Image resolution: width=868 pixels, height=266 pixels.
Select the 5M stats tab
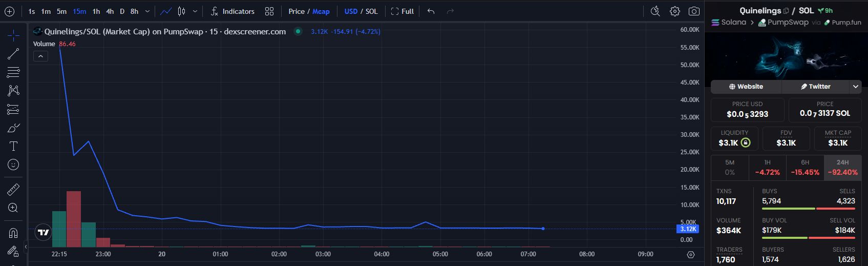click(730, 168)
